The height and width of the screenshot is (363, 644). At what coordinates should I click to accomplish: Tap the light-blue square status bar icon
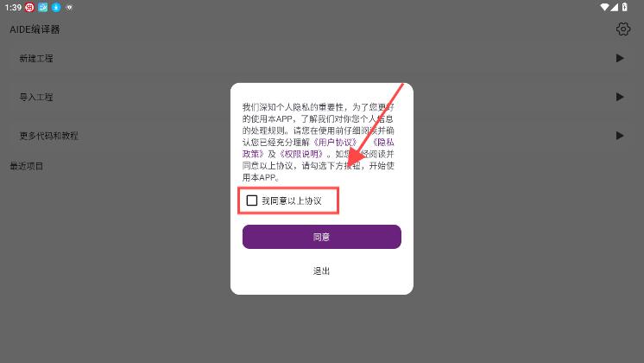[42, 7]
